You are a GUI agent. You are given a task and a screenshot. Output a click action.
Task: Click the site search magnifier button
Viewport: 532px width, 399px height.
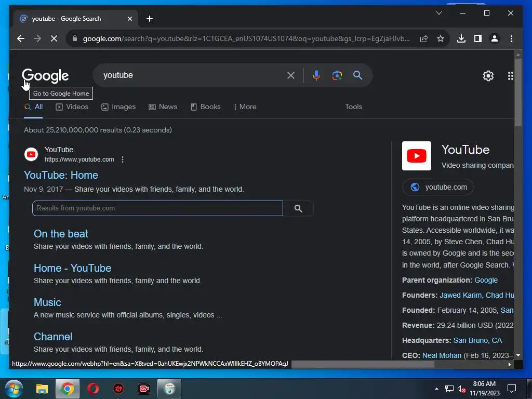point(298,208)
